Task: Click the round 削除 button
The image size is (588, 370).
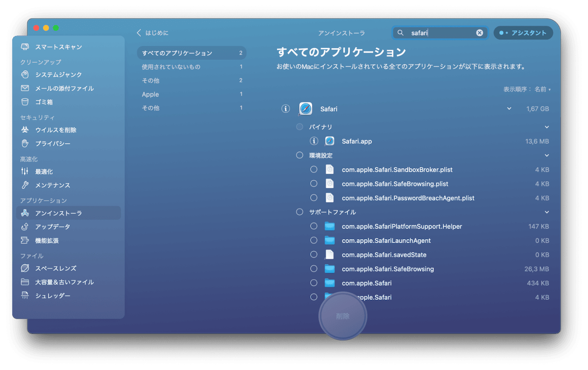Action: pyautogui.click(x=343, y=316)
